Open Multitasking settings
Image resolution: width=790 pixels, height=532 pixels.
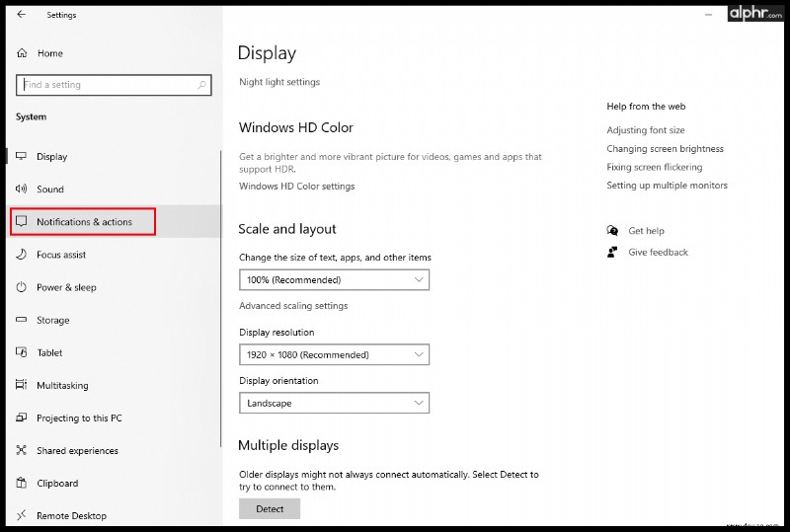114,385
